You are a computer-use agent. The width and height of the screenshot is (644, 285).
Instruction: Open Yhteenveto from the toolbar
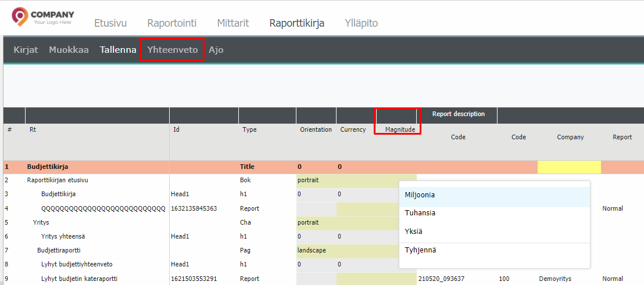pos(172,50)
